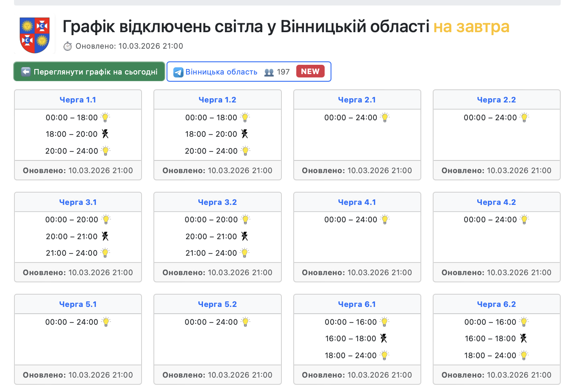
Task: Click light bulb icon in Черга 2.1 row
Action: (385, 118)
